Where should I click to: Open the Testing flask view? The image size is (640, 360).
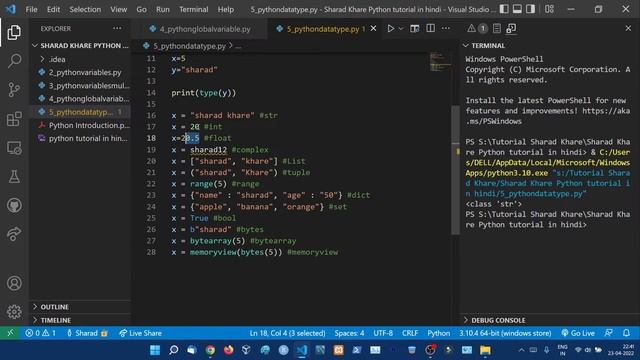(14, 176)
